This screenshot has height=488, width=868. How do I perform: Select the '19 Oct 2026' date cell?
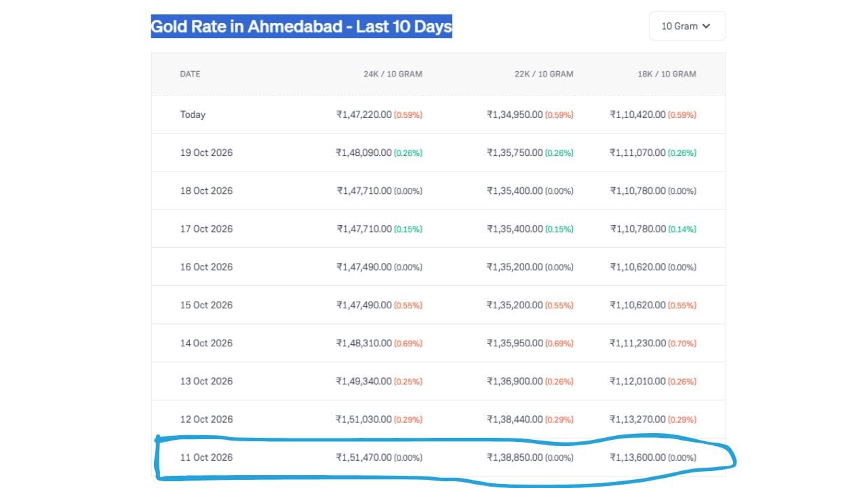click(206, 152)
